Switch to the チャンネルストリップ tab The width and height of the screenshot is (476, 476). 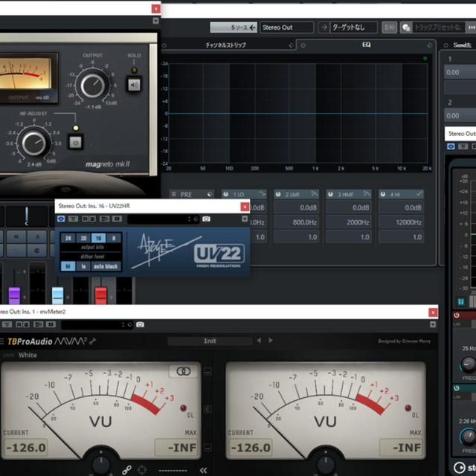pyautogui.click(x=225, y=45)
